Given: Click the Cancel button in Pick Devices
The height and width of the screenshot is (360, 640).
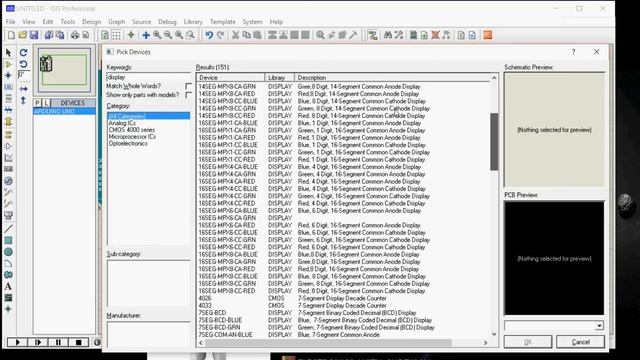Looking at the screenshot, I should click(580, 342).
